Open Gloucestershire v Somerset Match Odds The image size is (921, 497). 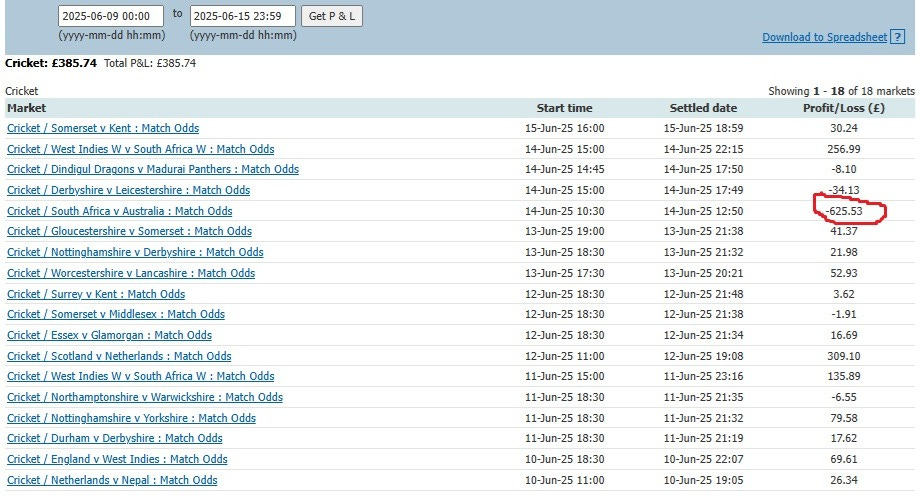click(x=129, y=231)
